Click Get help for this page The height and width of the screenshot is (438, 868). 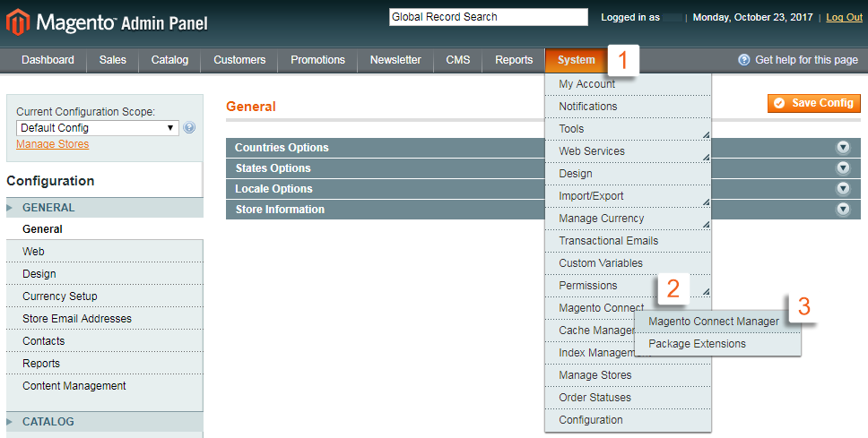tap(806, 60)
